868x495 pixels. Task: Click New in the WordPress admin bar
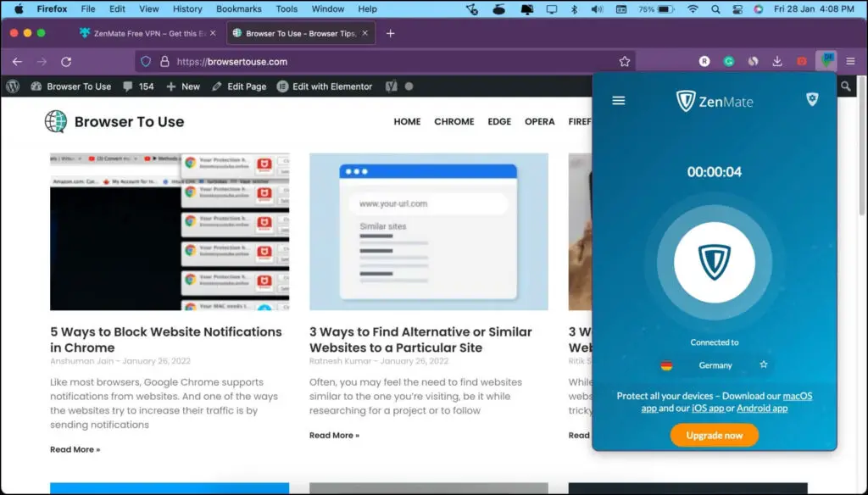(x=183, y=86)
